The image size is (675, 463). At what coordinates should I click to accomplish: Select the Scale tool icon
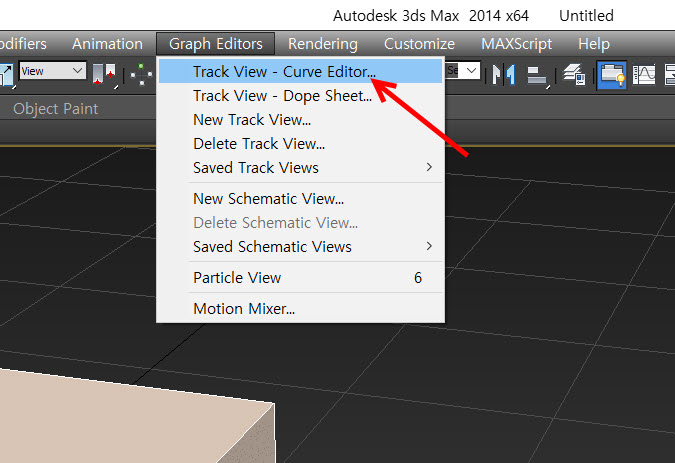click(x=6, y=76)
